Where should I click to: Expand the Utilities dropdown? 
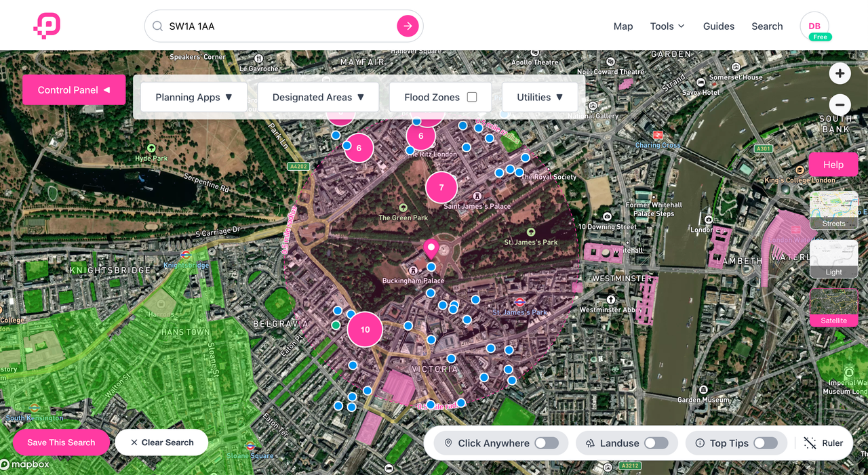tap(540, 97)
